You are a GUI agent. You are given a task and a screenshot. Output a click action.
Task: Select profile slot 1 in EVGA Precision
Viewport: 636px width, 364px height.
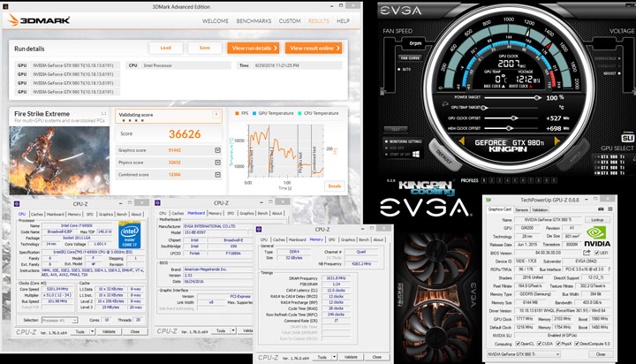point(483,180)
